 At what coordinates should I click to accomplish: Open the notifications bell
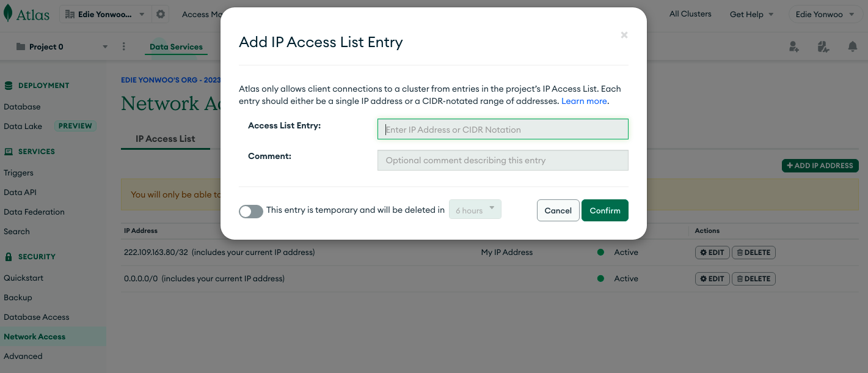point(853,46)
